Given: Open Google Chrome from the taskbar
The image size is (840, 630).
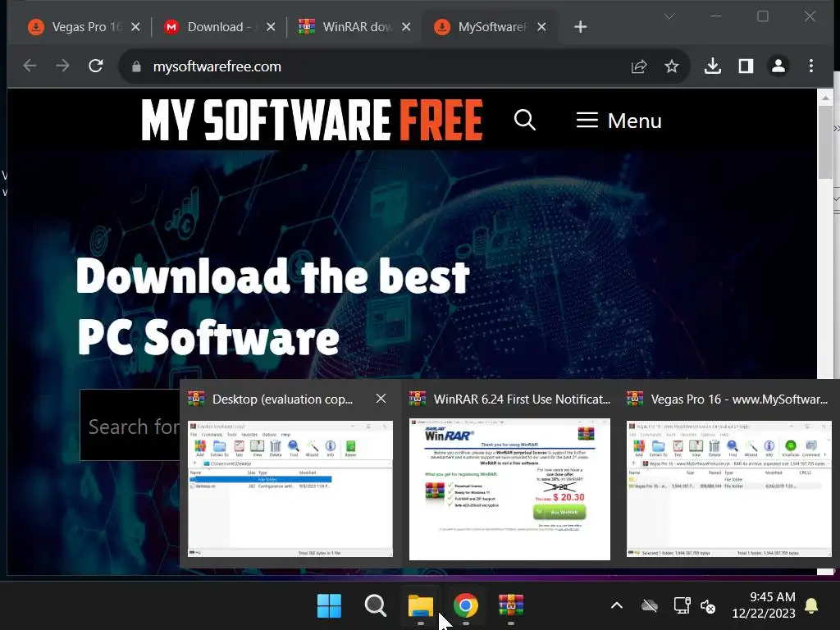Looking at the screenshot, I should 466,606.
